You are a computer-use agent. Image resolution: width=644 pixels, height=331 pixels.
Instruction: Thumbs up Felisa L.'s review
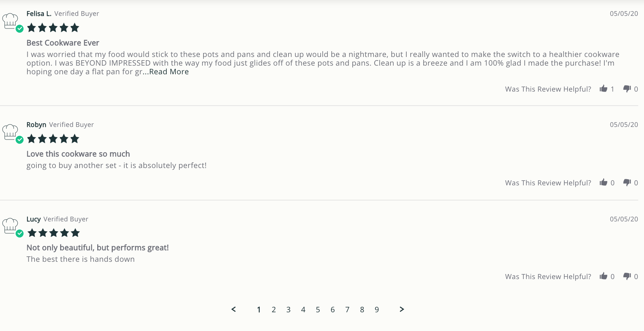(x=603, y=89)
